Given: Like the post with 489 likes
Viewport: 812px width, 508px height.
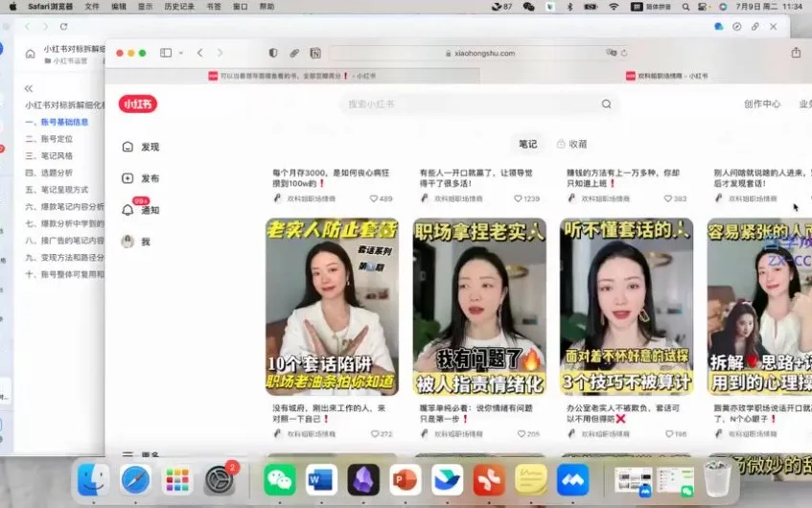Looking at the screenshot, I should click(x=374, y=198).
